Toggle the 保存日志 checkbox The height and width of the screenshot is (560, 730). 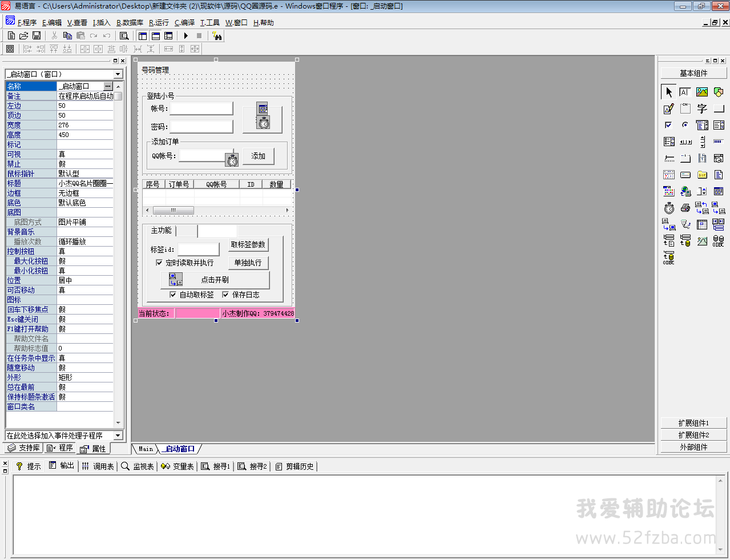[225, 295]
